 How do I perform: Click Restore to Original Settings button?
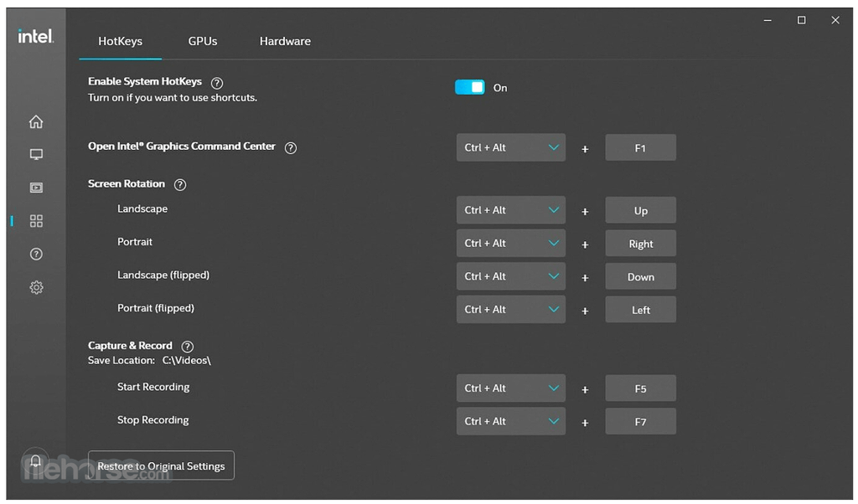click(x=161, y=466)
